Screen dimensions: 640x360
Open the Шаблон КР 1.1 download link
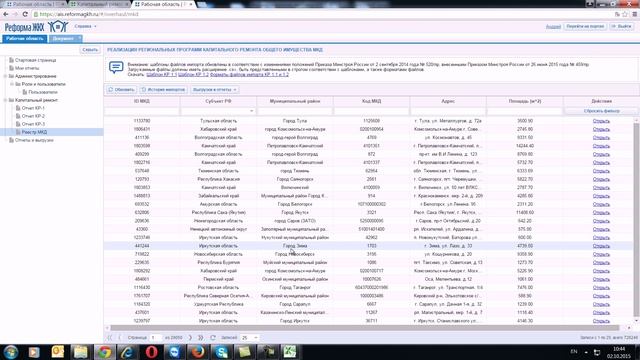162,75
